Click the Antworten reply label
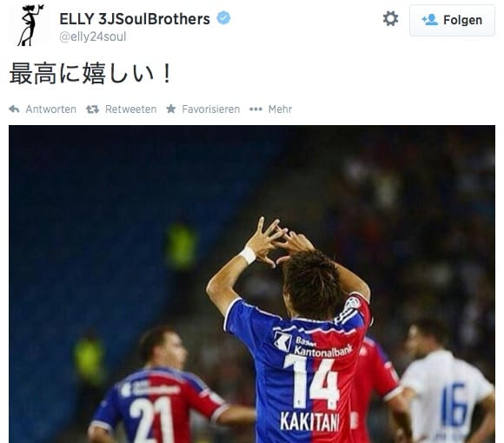The width and height of the screenshot is (504, 443). coord(50,109)
